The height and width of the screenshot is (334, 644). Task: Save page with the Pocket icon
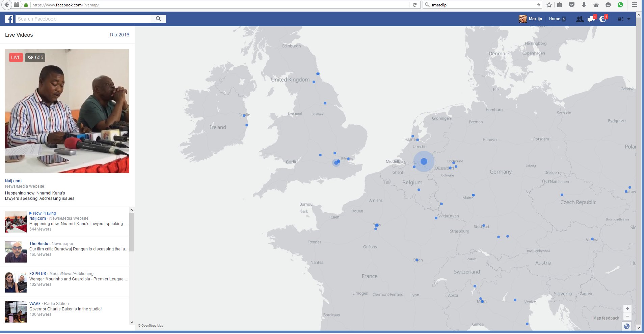(x=572, y=5)
